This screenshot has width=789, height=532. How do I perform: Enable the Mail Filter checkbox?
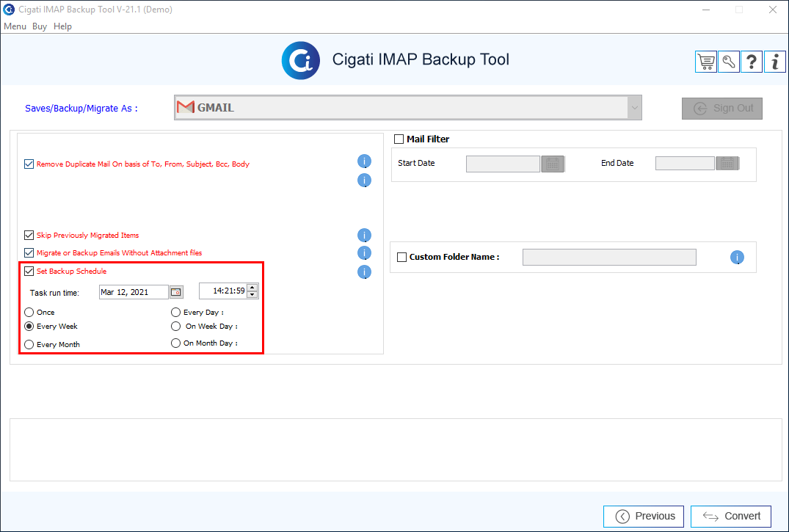coord(399,139)
